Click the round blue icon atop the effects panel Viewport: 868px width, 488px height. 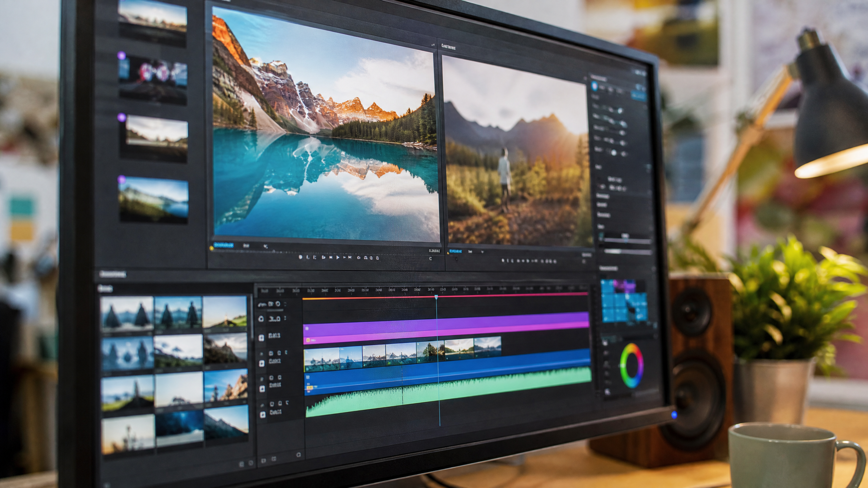tap(594, 86)
